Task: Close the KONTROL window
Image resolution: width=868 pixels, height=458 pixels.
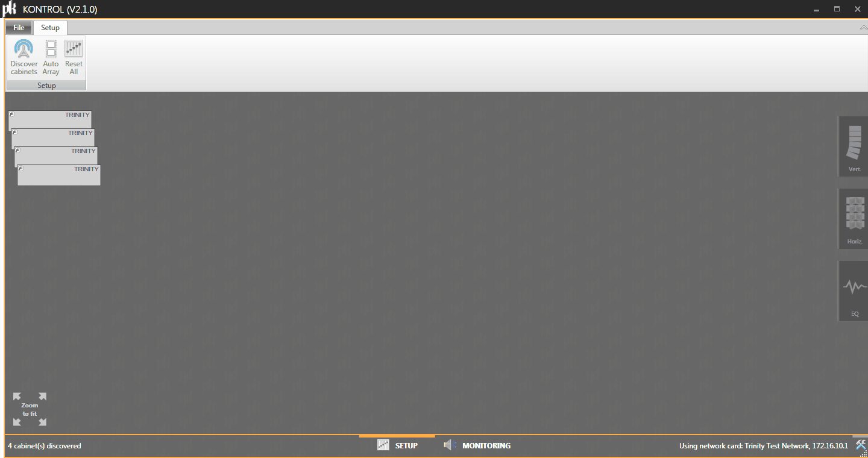Action: coord(858,9)
